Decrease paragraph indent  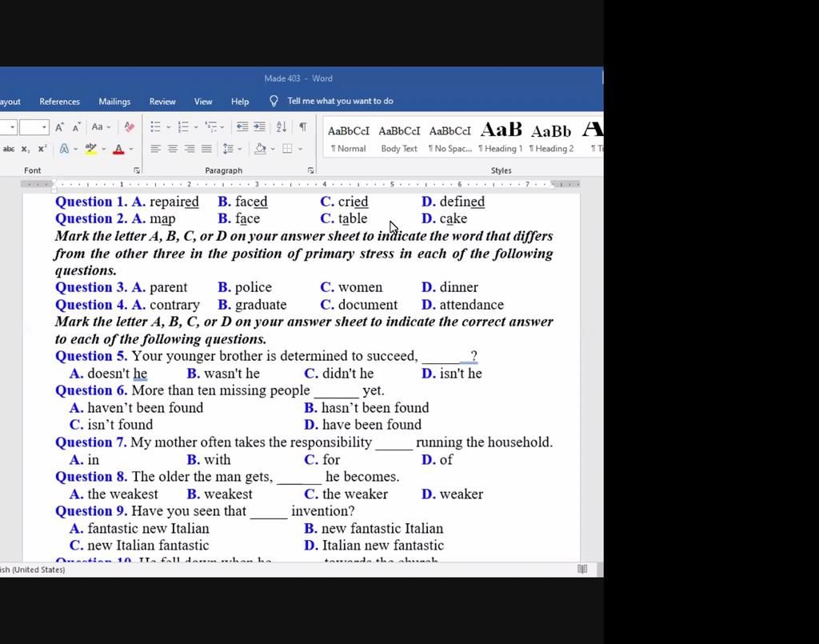coord(242,127)
